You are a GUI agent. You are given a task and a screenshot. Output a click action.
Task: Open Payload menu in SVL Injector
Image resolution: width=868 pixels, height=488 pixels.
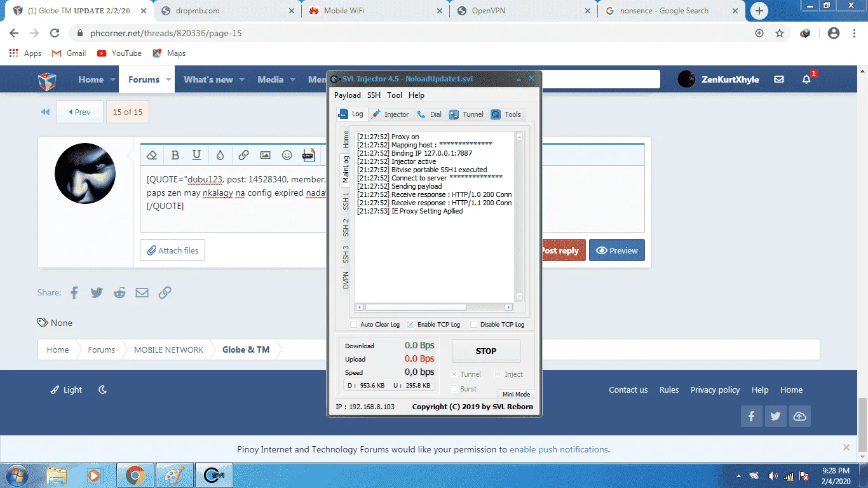pyautogui.click(x=348, y=95)
